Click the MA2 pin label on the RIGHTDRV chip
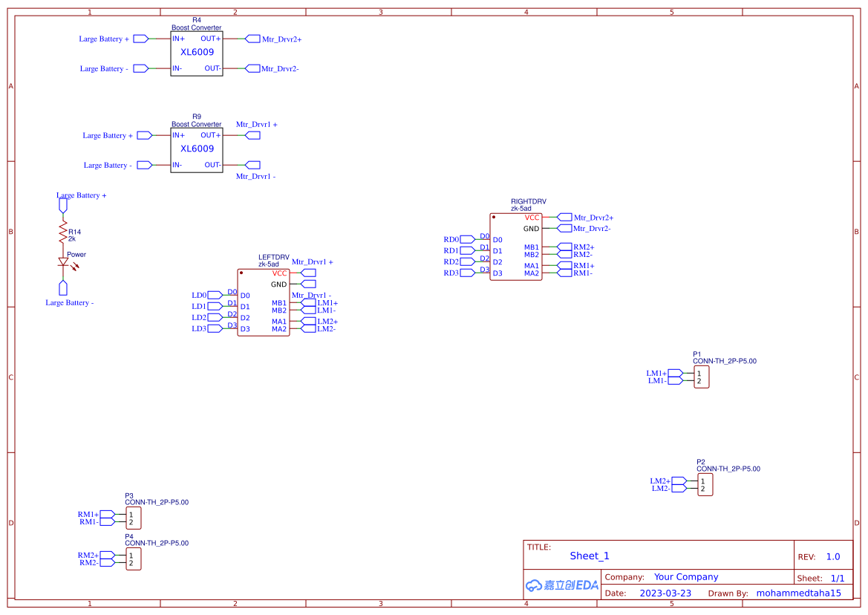868x615 pixels. point(532,273)
